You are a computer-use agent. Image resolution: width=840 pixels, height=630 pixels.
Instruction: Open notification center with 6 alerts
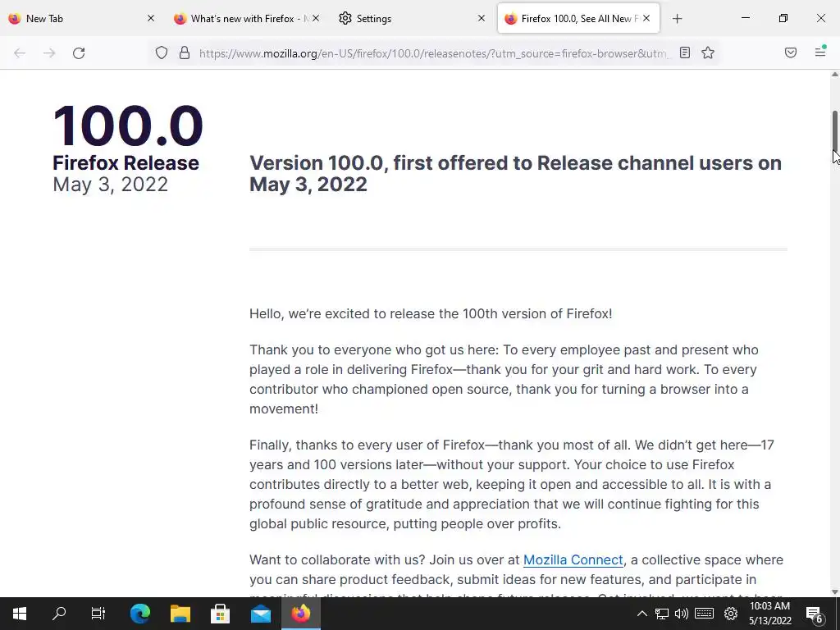[x=815, y=614]
